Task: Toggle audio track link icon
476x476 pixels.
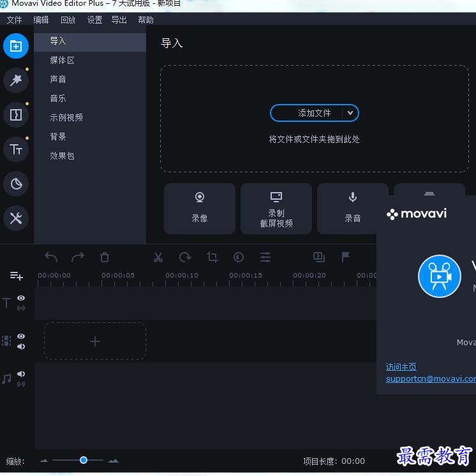Action: pos(21,384)
